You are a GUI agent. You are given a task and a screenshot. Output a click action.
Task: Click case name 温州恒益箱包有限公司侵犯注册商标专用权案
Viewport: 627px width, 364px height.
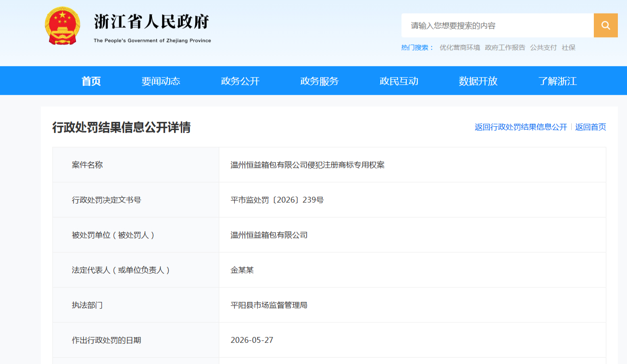tap(308, 165)
